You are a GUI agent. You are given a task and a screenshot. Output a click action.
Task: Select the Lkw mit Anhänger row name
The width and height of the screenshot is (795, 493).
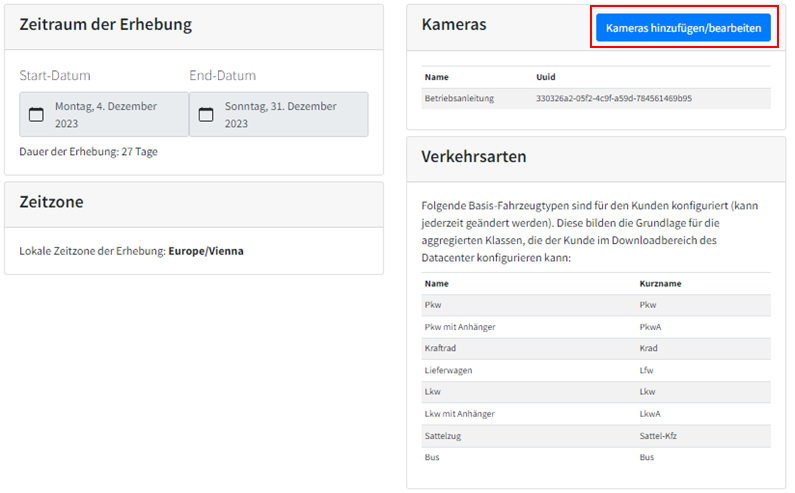coord(459,414)
